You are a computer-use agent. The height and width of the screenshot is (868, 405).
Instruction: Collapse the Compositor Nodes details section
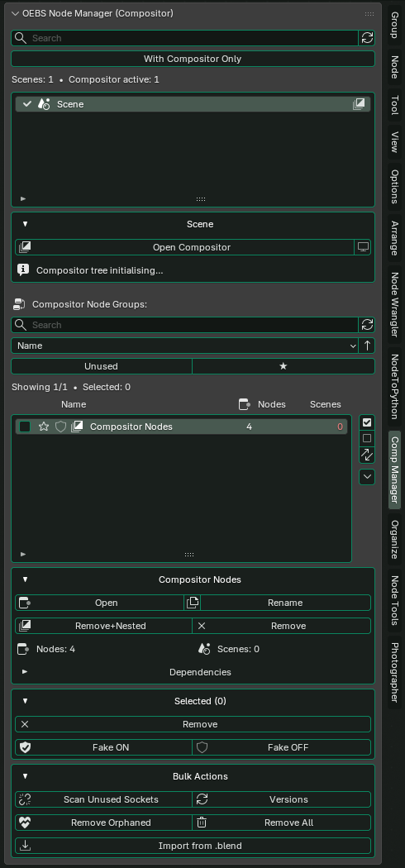25,579
